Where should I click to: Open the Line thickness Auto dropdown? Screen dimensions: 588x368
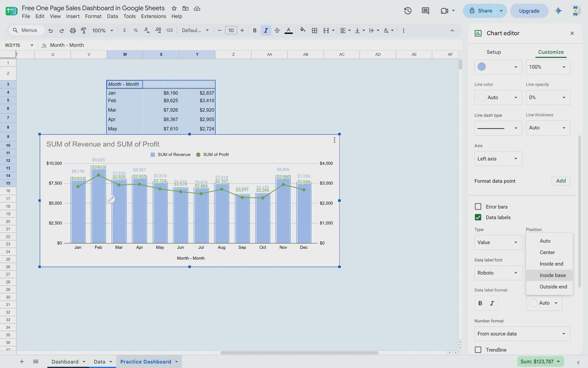[x=548, y=128]
